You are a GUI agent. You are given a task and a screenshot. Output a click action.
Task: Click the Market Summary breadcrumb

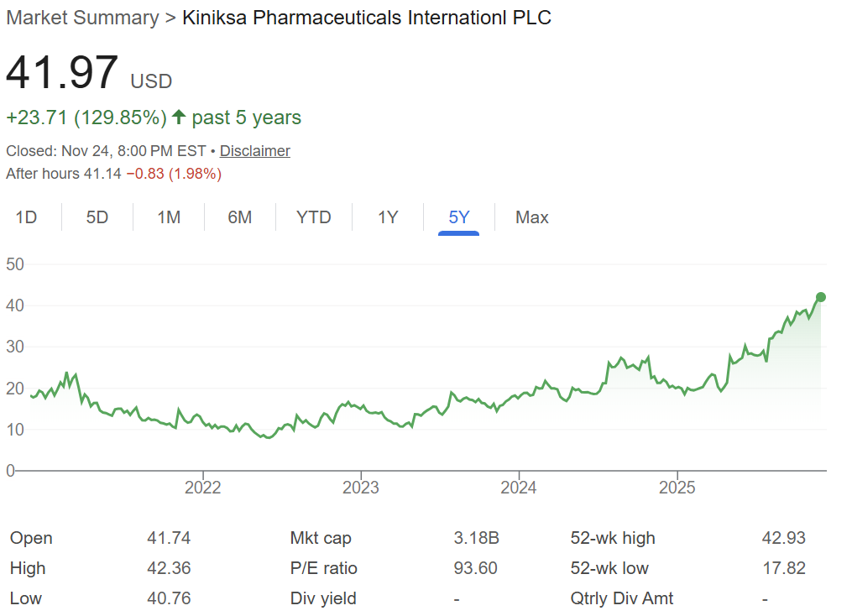(x=82, y=18)
